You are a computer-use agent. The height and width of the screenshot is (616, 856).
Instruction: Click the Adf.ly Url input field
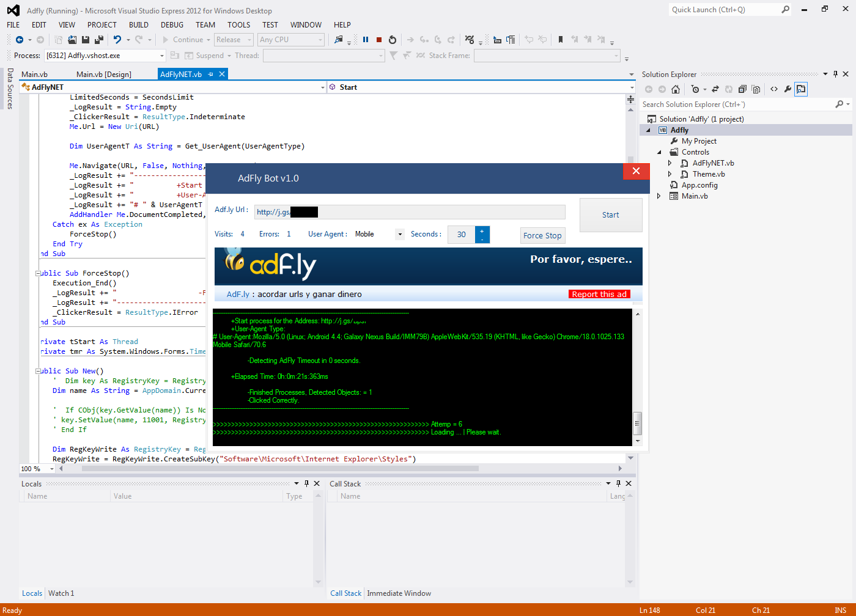(x=410, y=212)
